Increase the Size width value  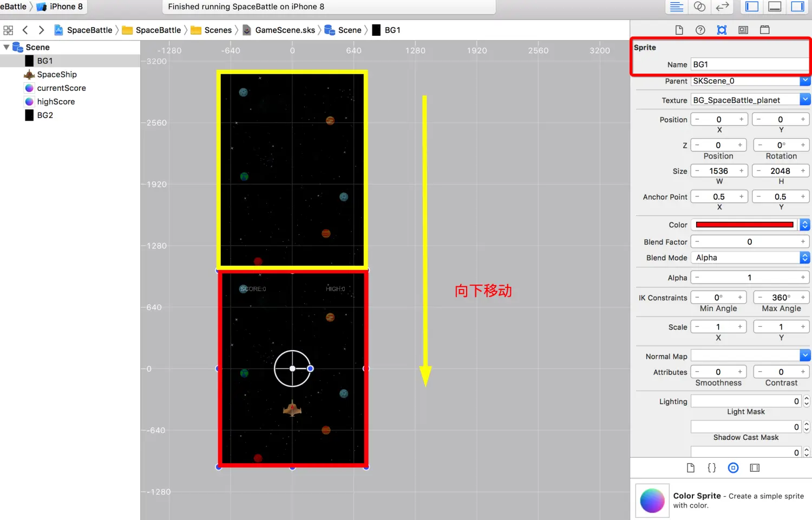(741, 171)
